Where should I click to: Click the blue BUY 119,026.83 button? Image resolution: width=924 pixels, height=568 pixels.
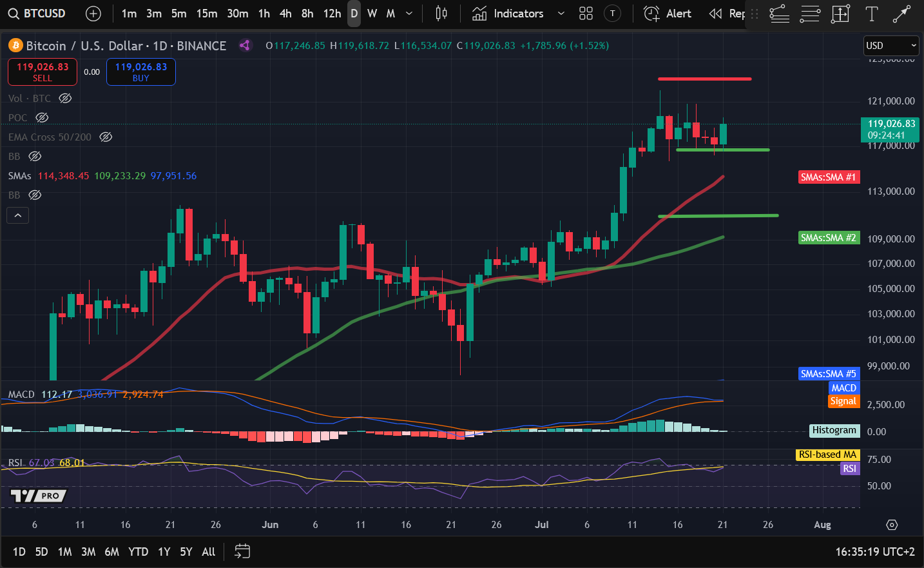(141, 72)
